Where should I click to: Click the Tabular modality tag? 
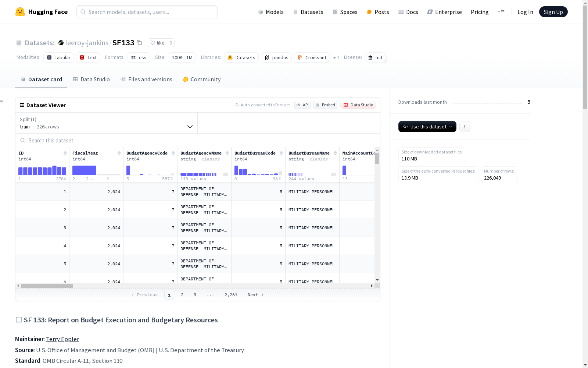[x=59, y=57]
